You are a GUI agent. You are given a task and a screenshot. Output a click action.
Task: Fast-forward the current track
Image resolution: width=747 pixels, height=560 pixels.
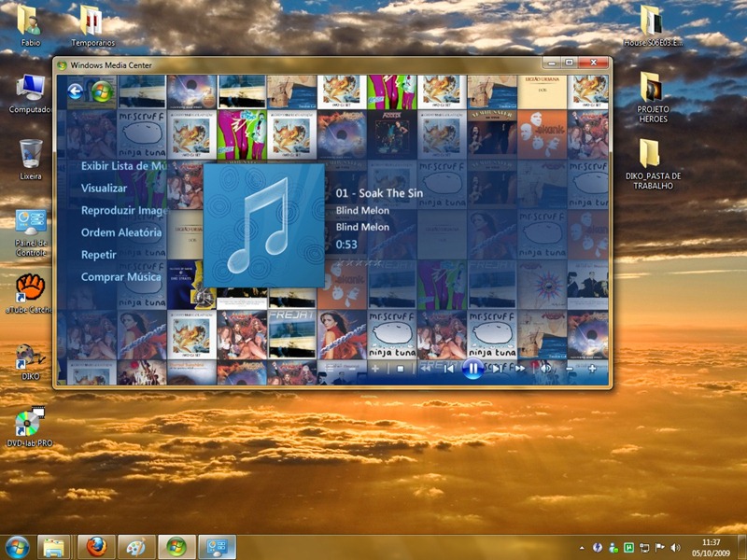[x=520, y=369]
